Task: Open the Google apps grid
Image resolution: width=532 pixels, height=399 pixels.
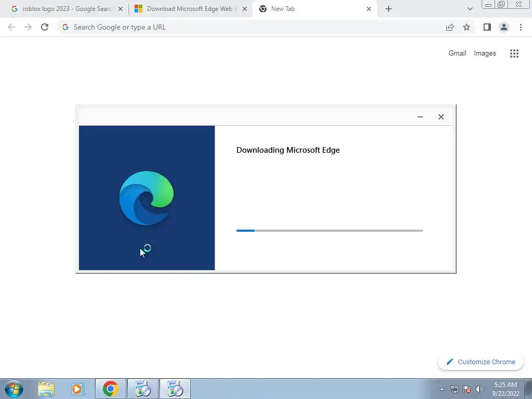Action: (x=514, y=54)
